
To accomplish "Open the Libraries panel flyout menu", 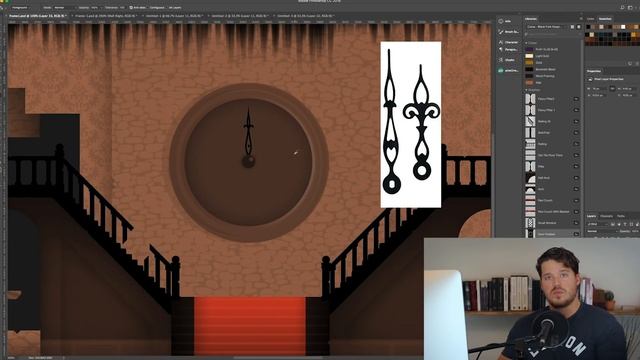I will (581, 19).
